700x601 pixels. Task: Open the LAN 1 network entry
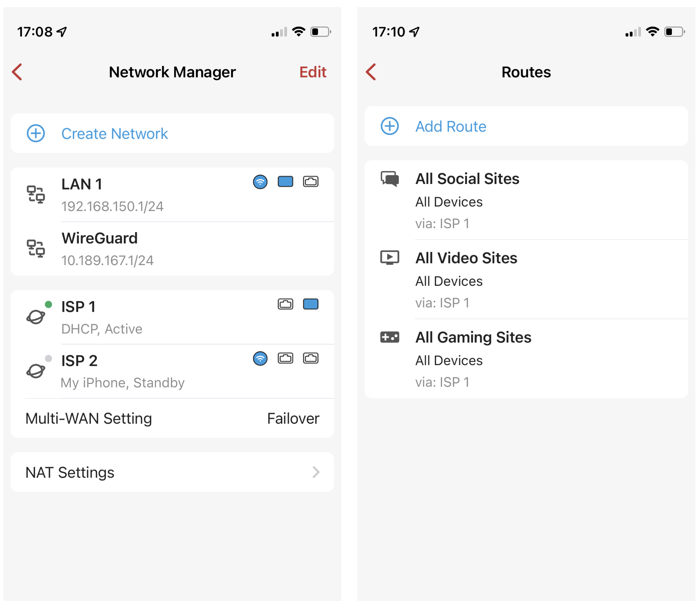172,195
